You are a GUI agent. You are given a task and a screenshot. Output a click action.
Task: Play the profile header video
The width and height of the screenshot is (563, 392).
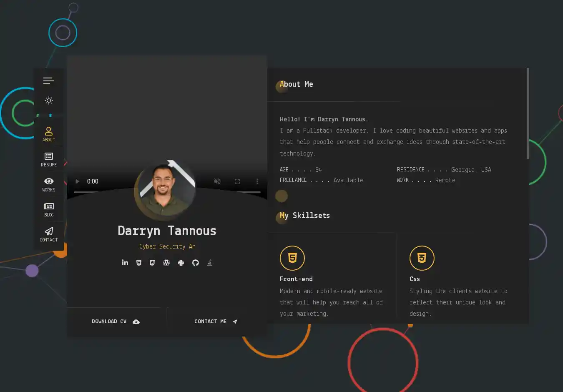(77, 181)
